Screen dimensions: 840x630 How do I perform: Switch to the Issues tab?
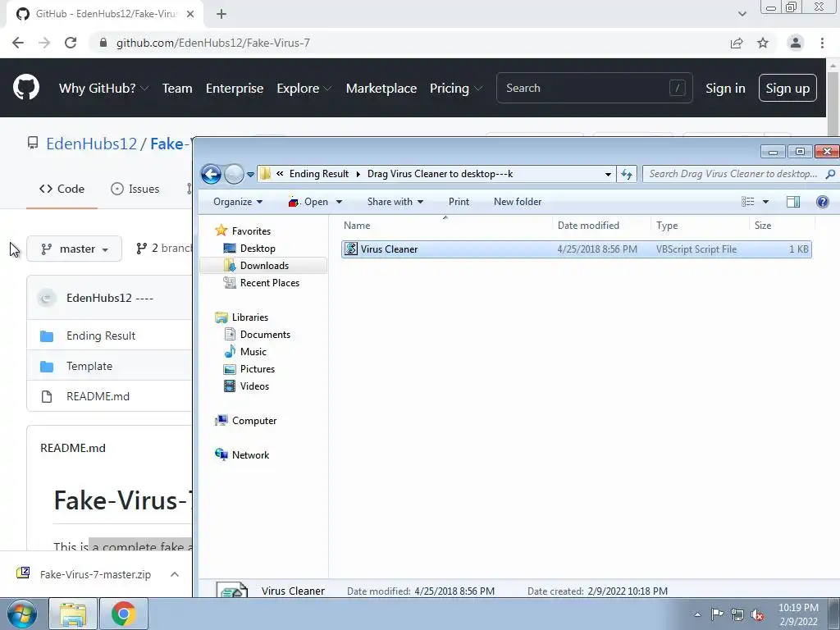(x=135, y=189)
